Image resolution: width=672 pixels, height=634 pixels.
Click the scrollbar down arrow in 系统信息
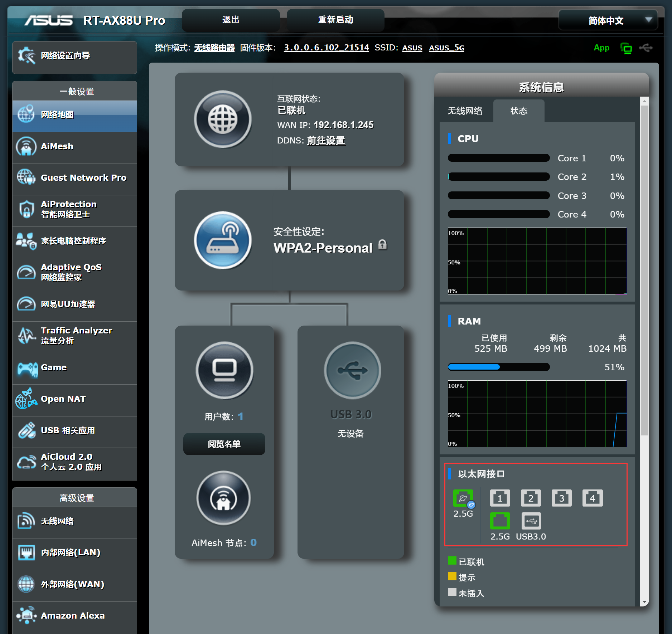coord(644,602)
